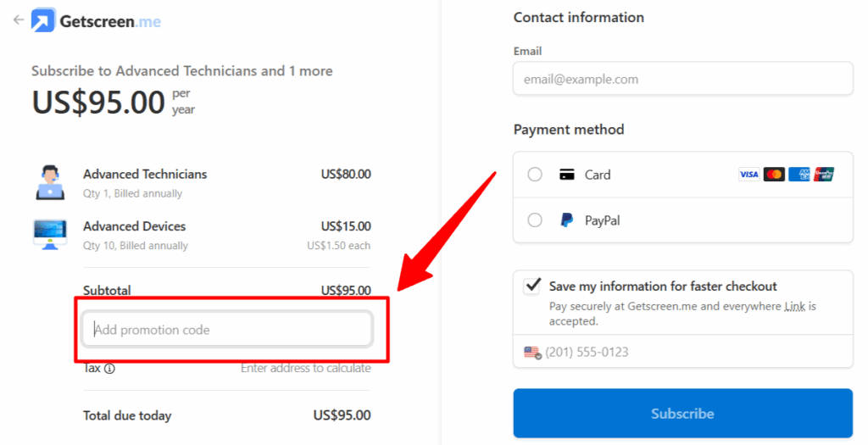Click the Getscreen.me logo icon
The height and width of the screenshot is (445, 868).
[43, 20]
